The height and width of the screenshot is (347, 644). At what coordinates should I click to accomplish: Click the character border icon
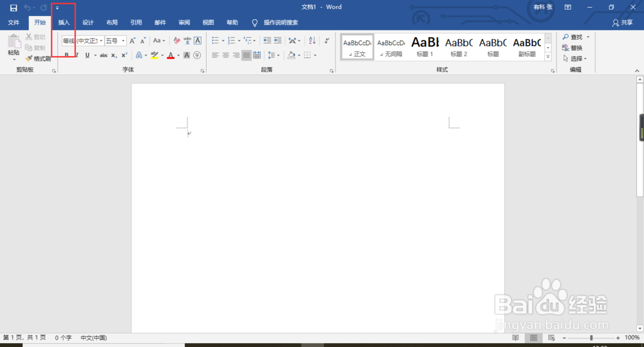point(198,41)
